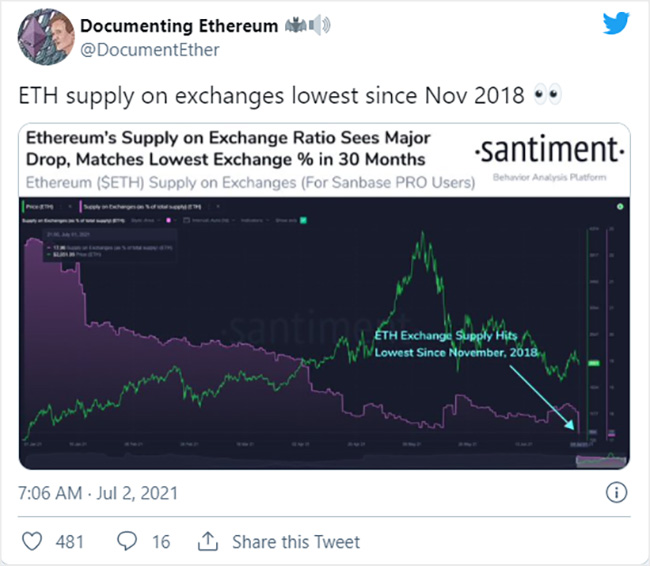
Task: Open the pink color swatch picker
Action: click(168, 220)
